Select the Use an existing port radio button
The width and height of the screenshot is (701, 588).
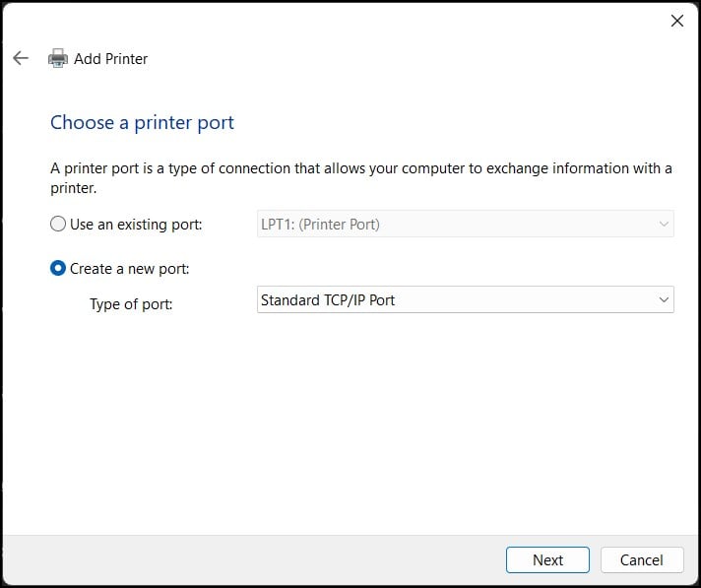58,224
